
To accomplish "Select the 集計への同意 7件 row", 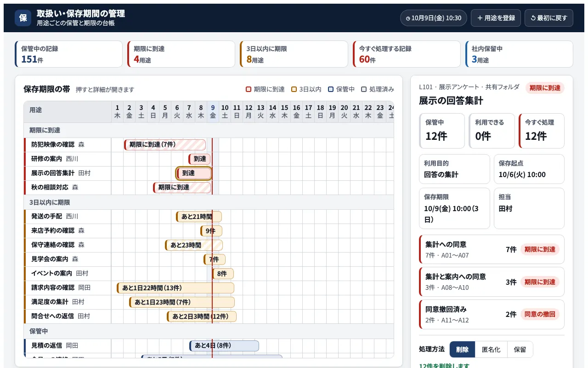I will point(492,249).
